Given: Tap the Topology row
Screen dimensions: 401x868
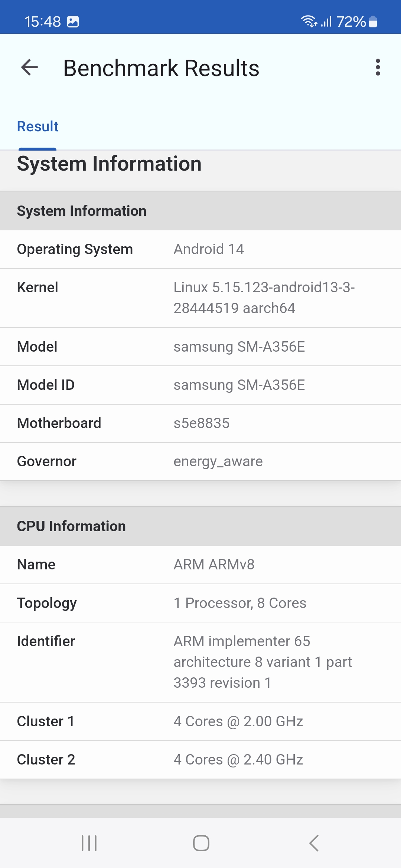Looking at the screenshot, I should coord(200,603).
